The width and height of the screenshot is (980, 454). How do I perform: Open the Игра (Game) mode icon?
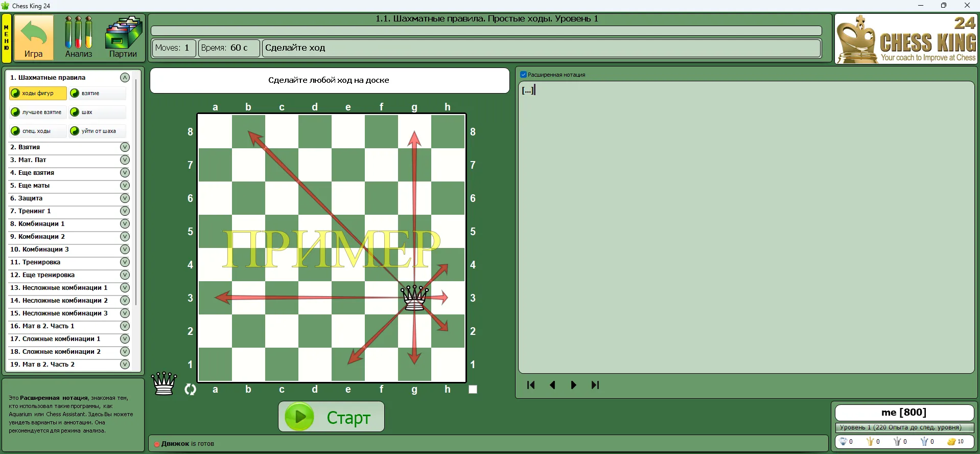(34, 38)
